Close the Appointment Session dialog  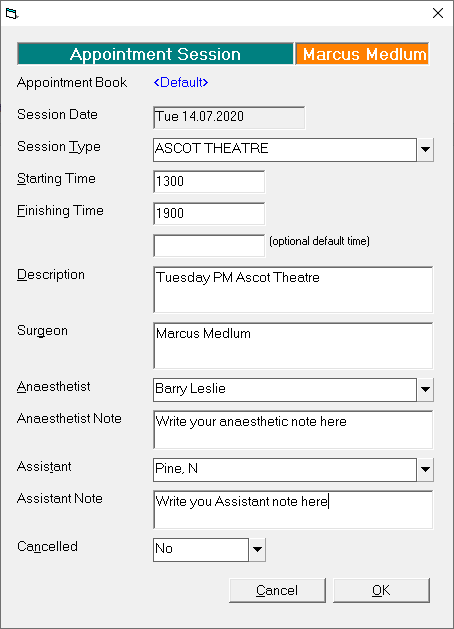[x=438, y=13]
